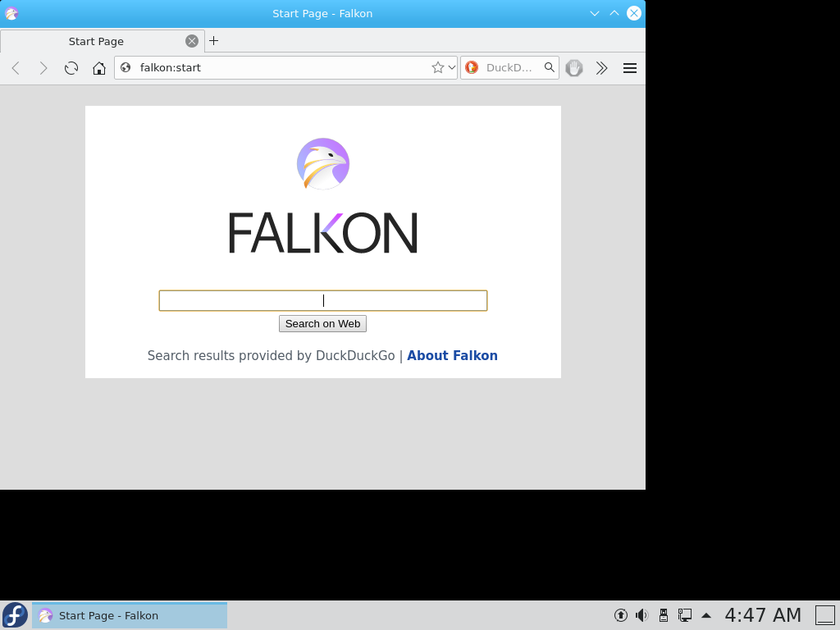Open the network tray icon
Viewport: 840px width, 630px height.
tap(685, 615)
